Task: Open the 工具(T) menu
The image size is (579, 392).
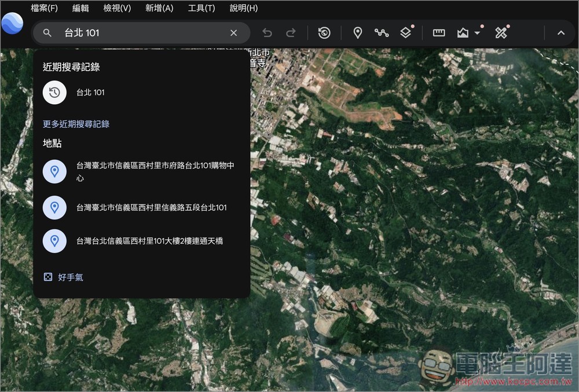Action: pyautogui.click(x=201, y=8)
